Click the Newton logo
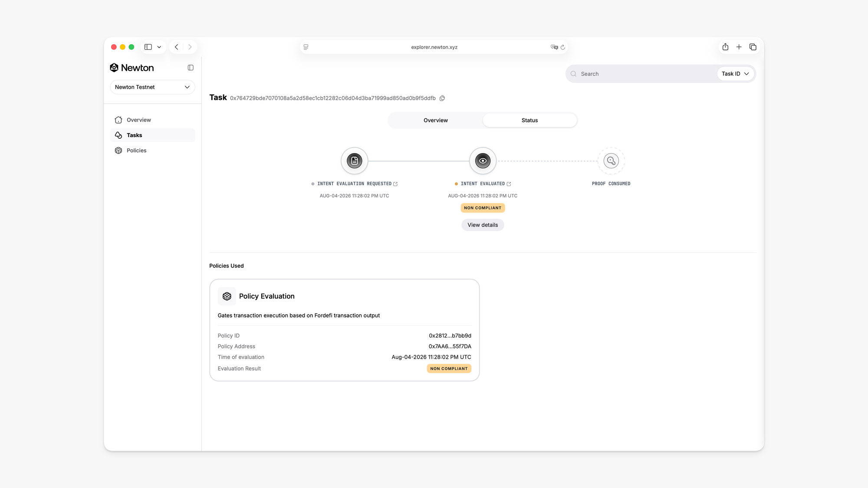The image size is (868, 488). coord(132,68)
